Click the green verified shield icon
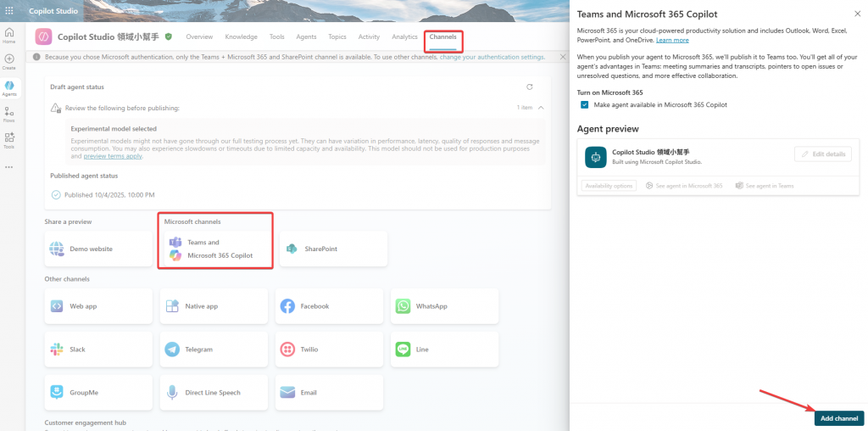Image resolution: width=868 pixels, height=431 pixels. click(169, 36)
